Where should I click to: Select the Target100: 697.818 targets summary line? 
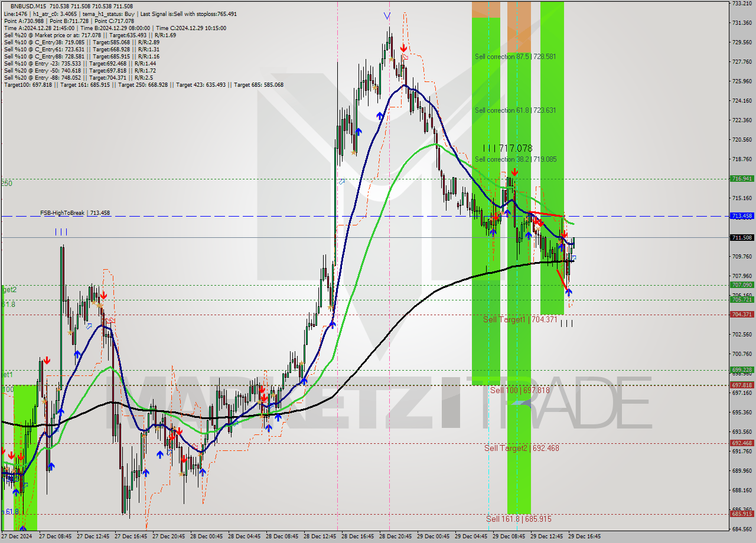click(x=144, y=84)
